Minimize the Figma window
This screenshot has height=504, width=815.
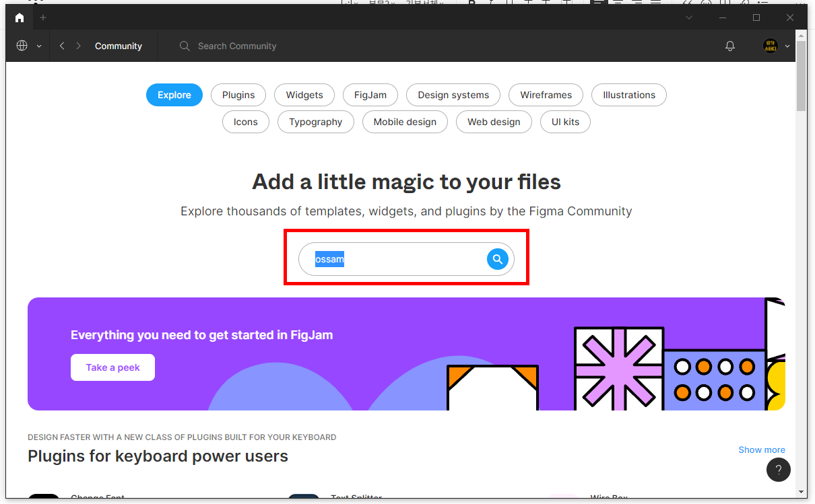tap(723, 17)
